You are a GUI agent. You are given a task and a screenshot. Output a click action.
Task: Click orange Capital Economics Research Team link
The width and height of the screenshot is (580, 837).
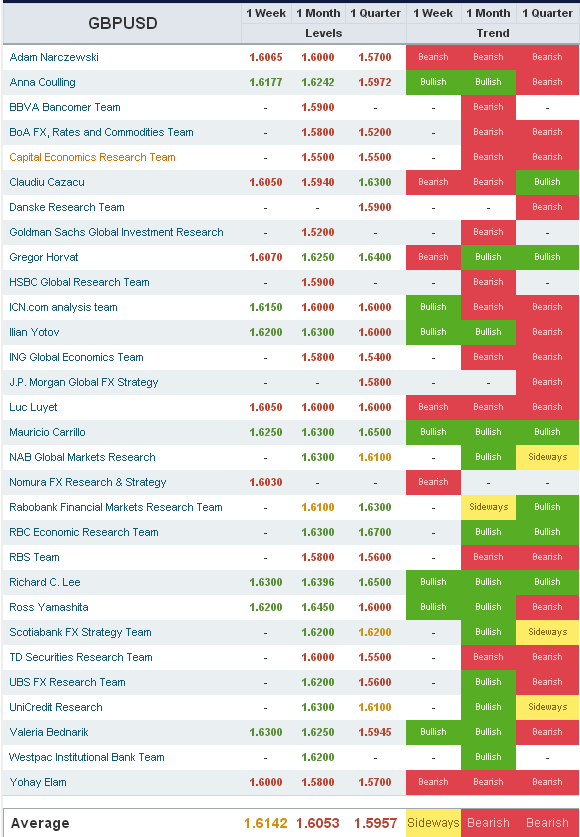[x=92, y=157]
